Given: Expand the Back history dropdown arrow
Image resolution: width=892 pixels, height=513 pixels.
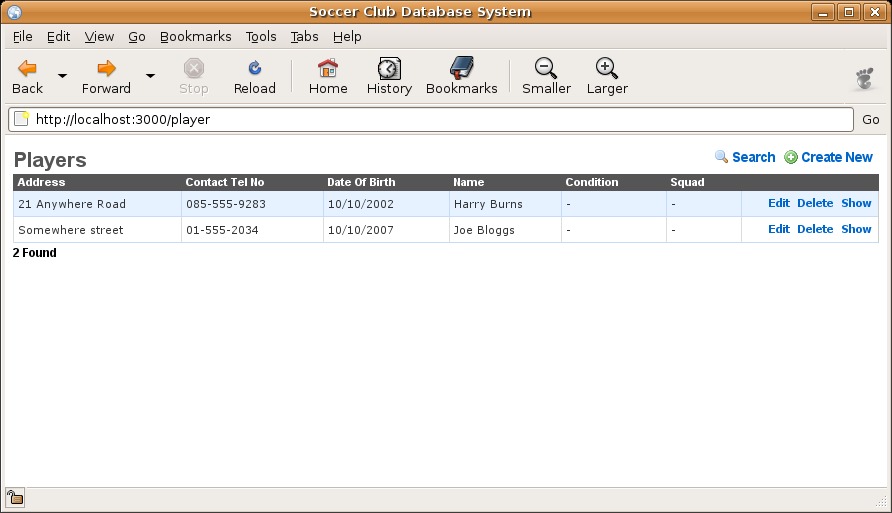Looking at the screenshot, I should (x=62, y=76).
